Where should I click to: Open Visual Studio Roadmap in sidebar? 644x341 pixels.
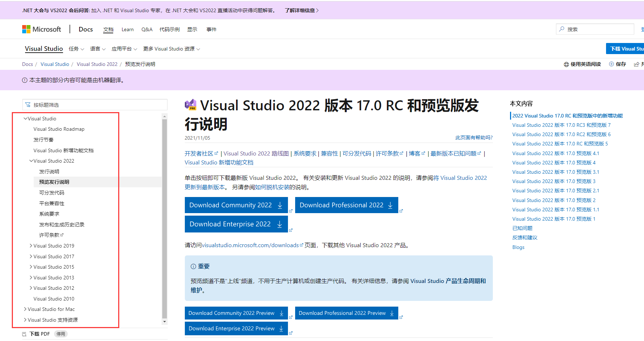59,129
